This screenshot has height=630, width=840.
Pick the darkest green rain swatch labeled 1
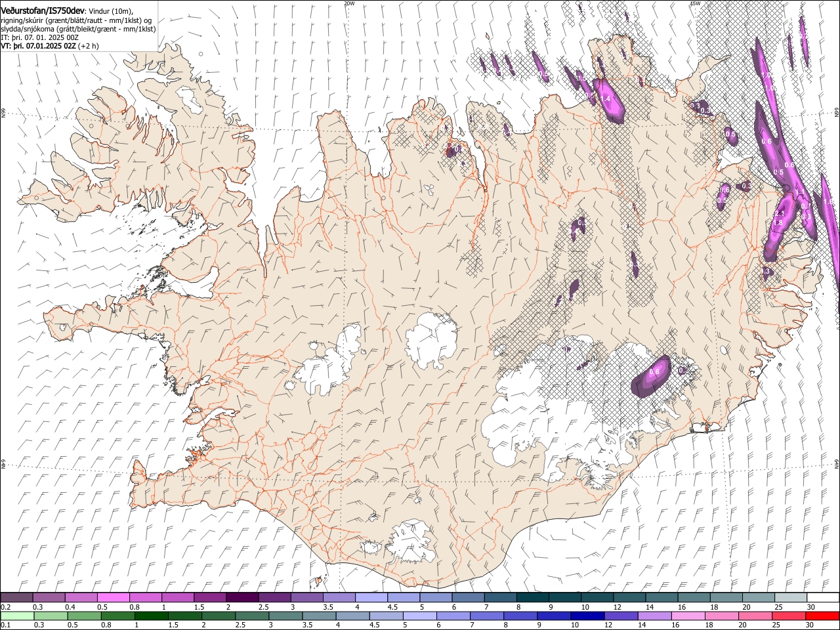152,616
